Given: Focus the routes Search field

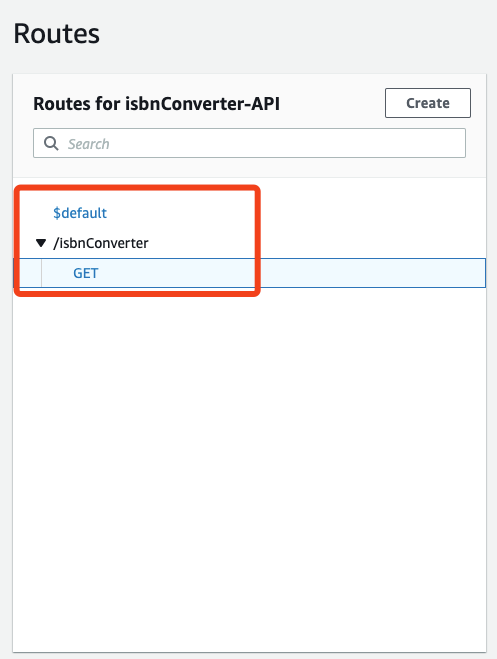Looking at the screenshot, I should pyautogui.click(x=250, y=143).
